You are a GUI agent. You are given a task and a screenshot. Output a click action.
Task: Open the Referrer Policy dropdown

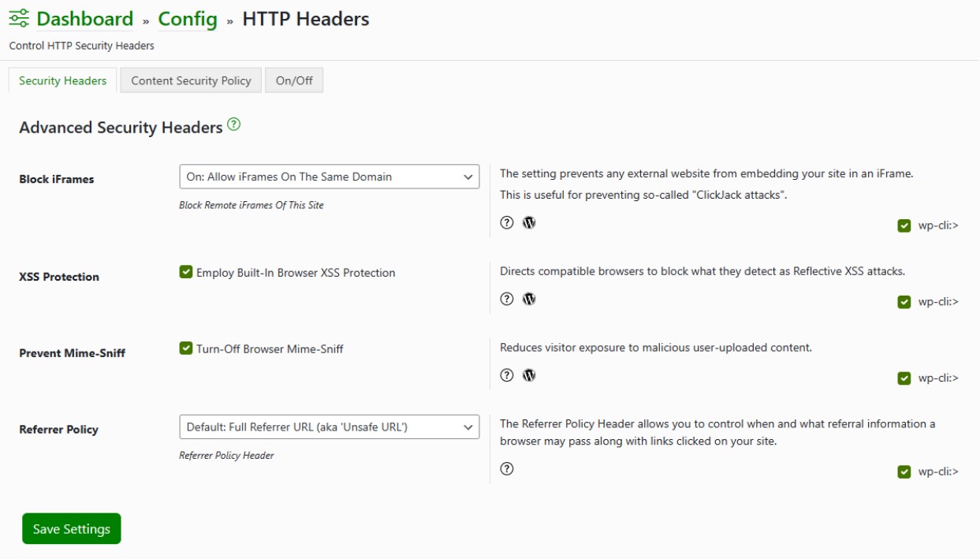tap(330, 425)
